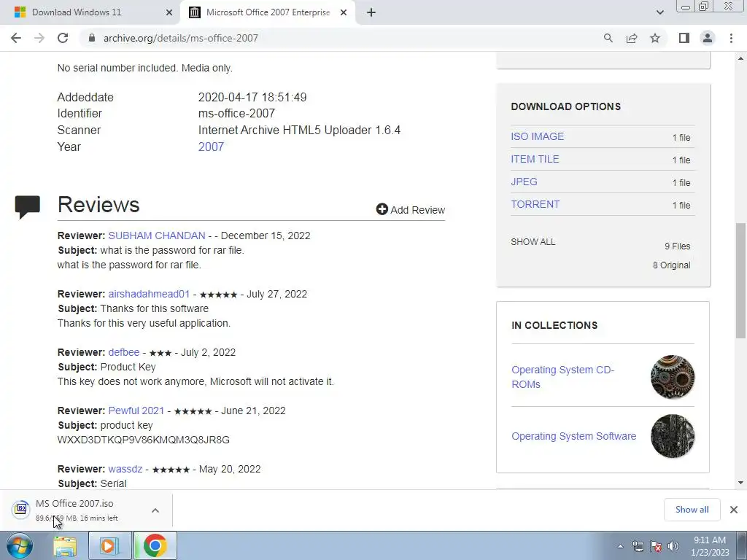747x560 pixels.
Task: Click Show all downloads
Action: 692,510
